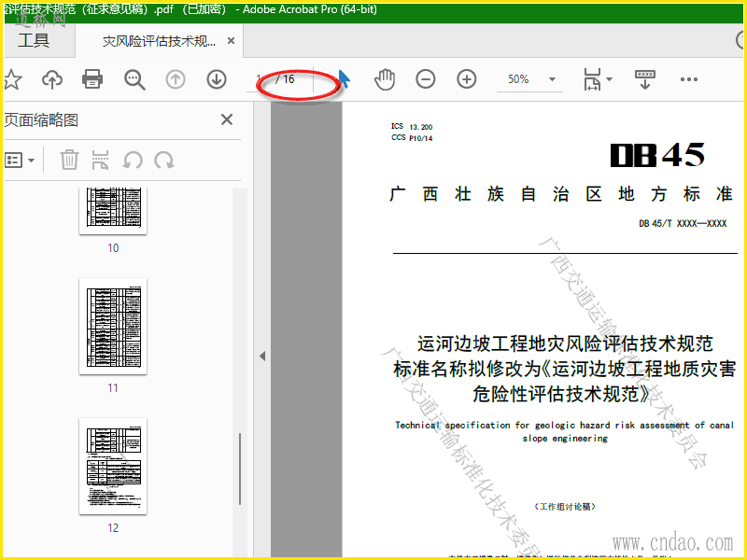
Task: Click the thumbnails panel scrollbar
Action: coord(240,469)
